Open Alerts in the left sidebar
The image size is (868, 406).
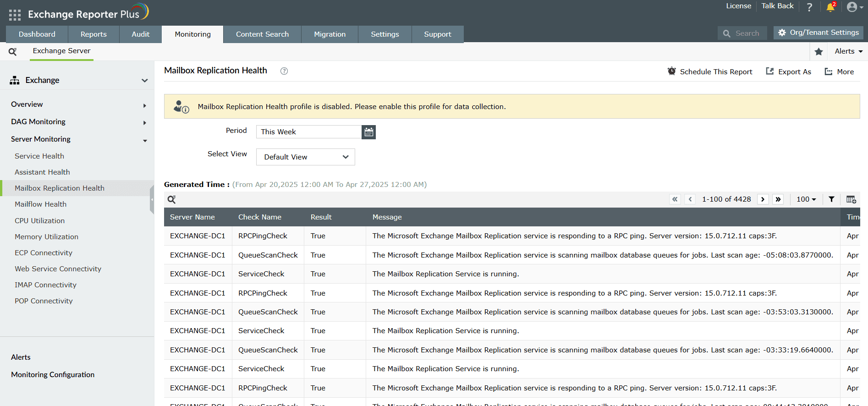click(x=21, y=357)
